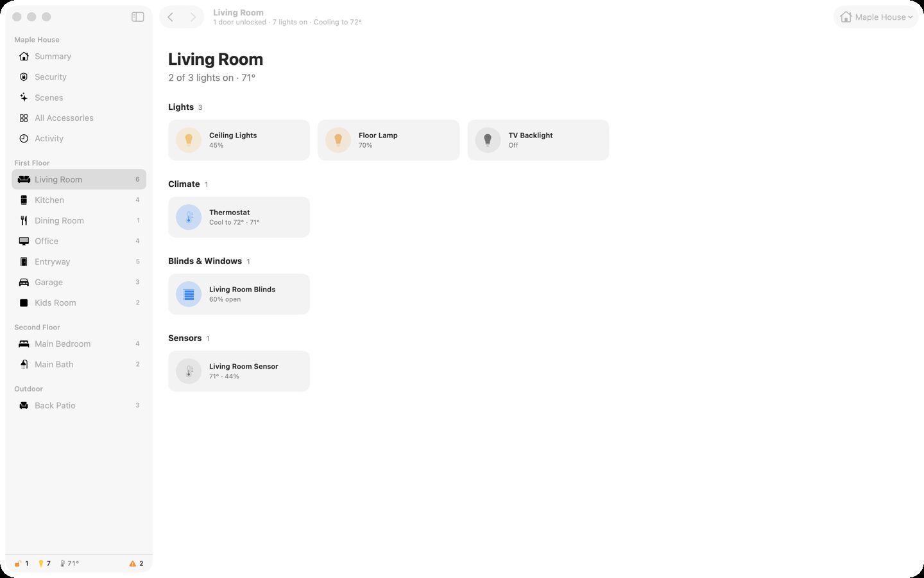The width and height of the screenshot is (924, 578).
Task: Click the Blinds & Windows section header
Action: pos(205,261)
